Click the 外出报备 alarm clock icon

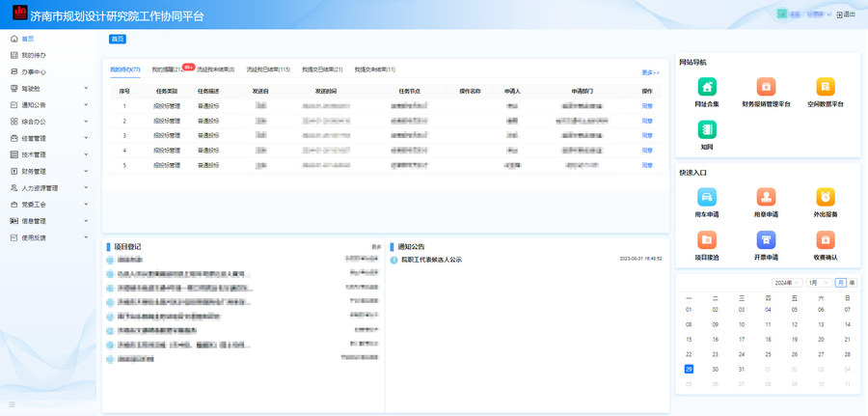(825, 197)
